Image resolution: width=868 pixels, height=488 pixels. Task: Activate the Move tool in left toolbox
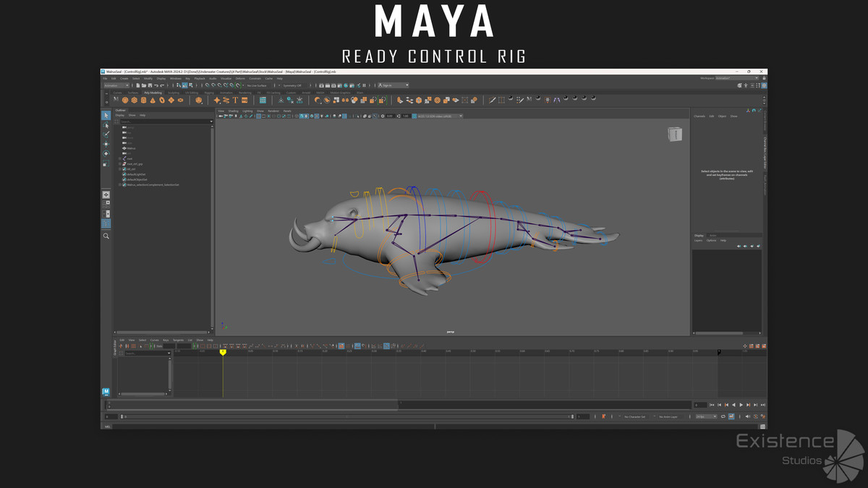(106, 144)
